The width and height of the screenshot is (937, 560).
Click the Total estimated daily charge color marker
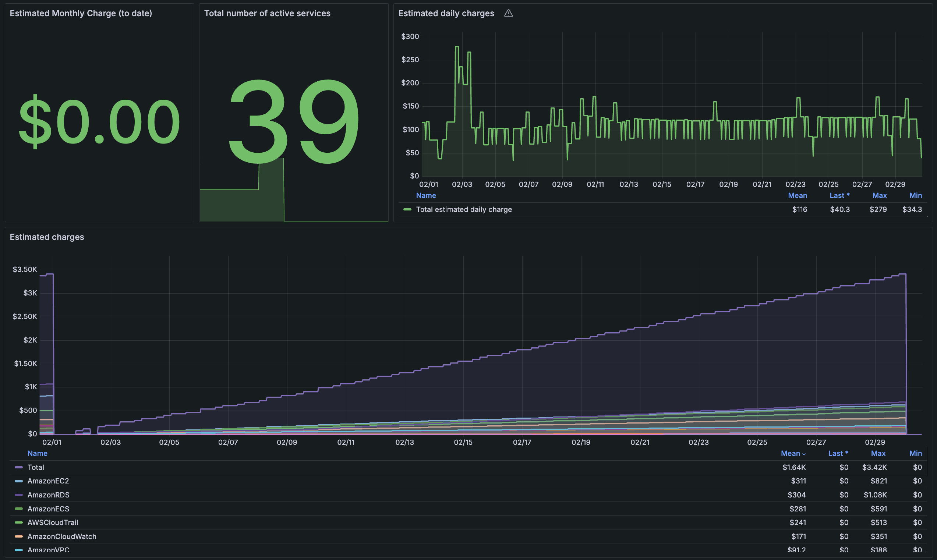click(x=407, y=209)
